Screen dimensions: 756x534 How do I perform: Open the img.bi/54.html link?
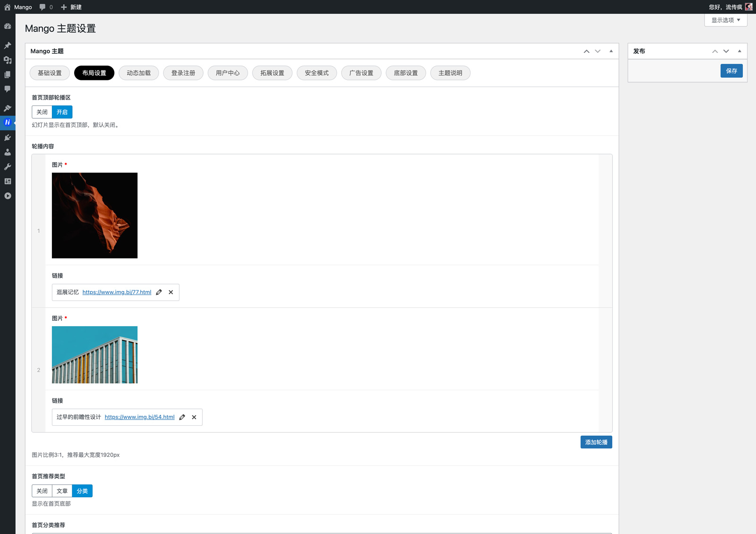pos(139,417)
